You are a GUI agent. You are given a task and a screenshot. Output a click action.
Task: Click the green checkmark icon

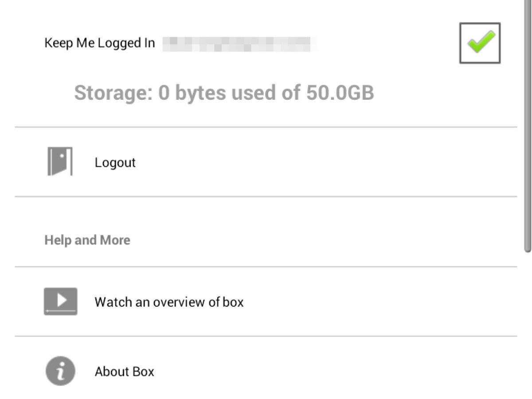481,43
